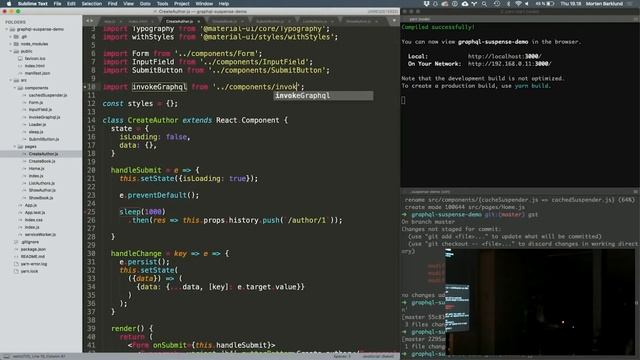Open the Wi-Fi status menu
The width and height of the screenshot is (640, 360).
[x=518, y=4]
